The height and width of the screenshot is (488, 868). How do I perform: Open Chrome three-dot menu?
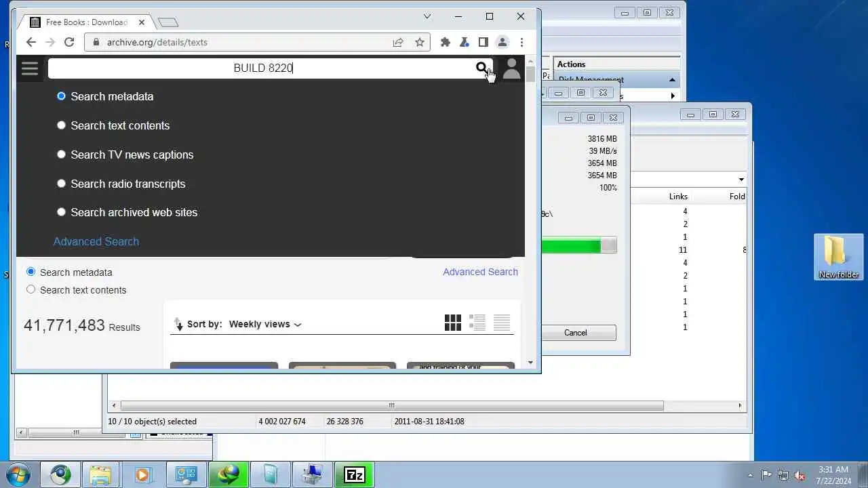(x=521, y=42)
